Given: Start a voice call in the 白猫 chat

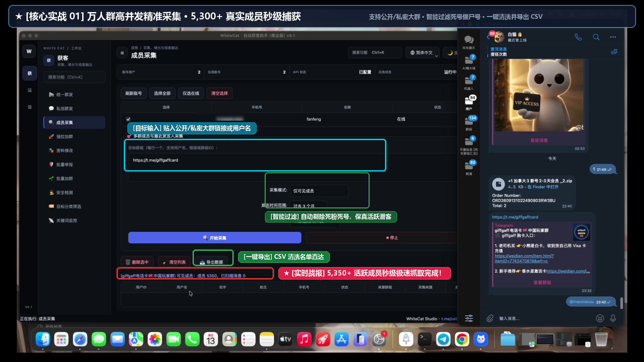Looking at the screenshot, I should pos(578,37).
